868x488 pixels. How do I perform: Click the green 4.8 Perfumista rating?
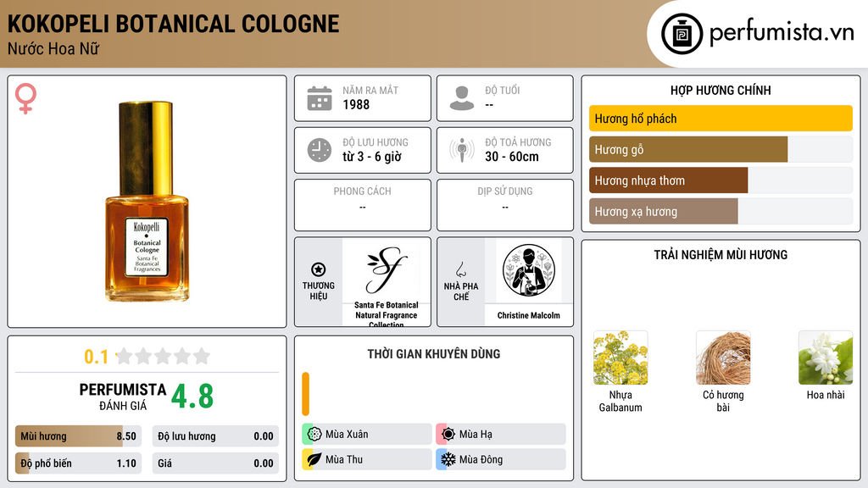(192, 396)
